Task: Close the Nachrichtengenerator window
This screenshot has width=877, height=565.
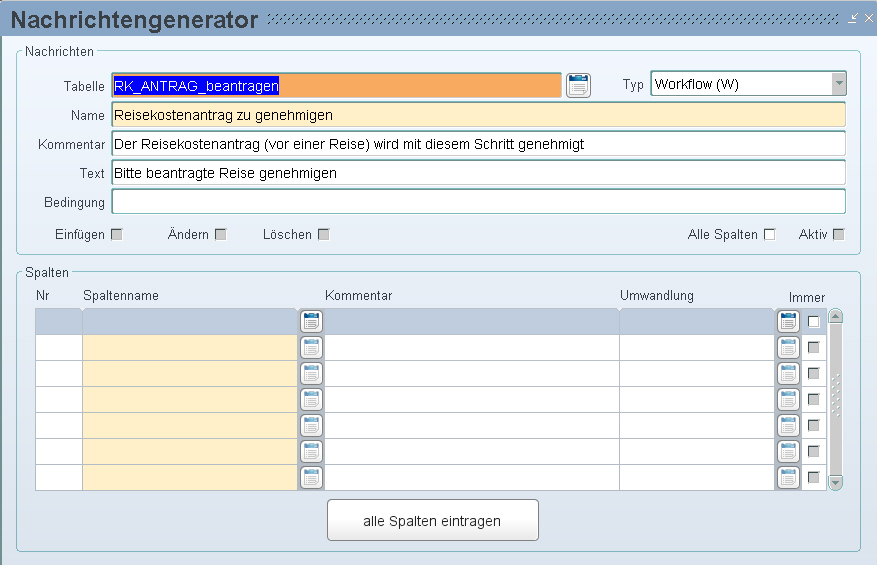Action: tap(867, 19)
